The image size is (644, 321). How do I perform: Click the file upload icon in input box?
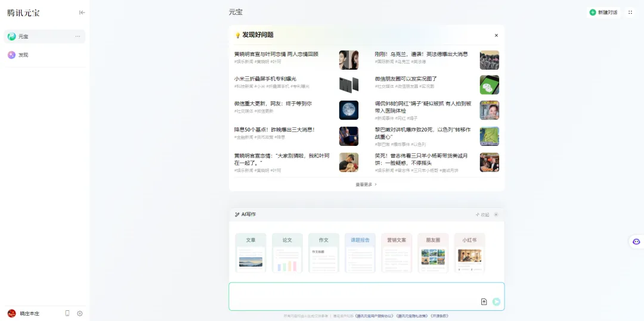click(484, 302)
